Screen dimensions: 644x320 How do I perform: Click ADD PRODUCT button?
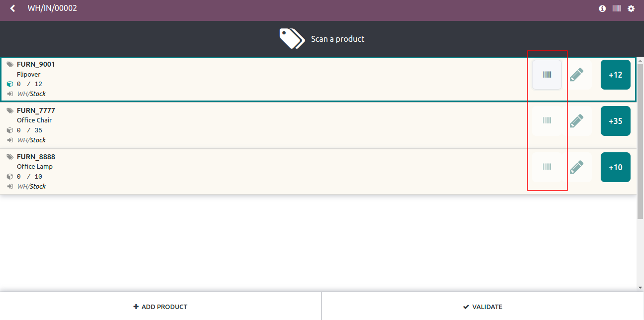coord(161,307)
